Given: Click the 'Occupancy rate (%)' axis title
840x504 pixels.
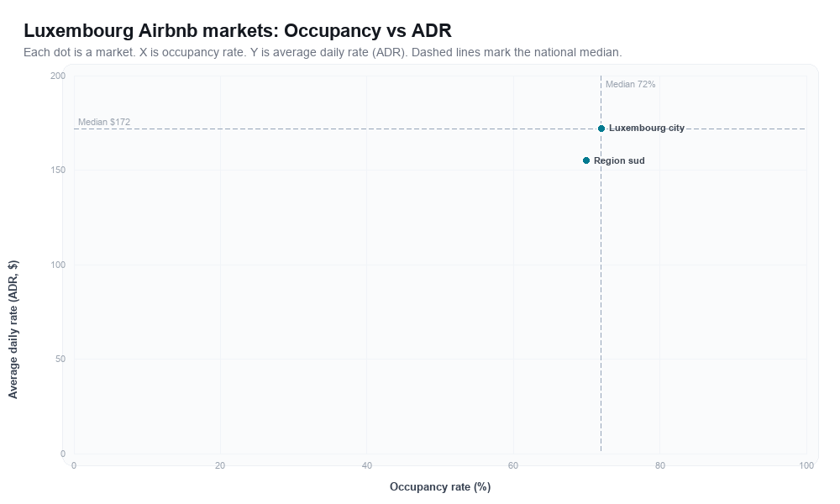Looking at the screenshot, I should click(440, 487).
